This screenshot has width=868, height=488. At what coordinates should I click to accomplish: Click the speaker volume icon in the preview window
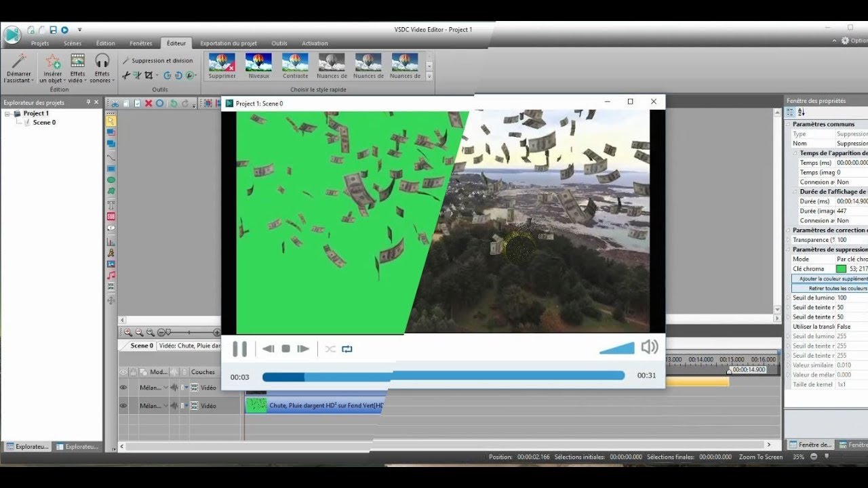tap(649, 347)
